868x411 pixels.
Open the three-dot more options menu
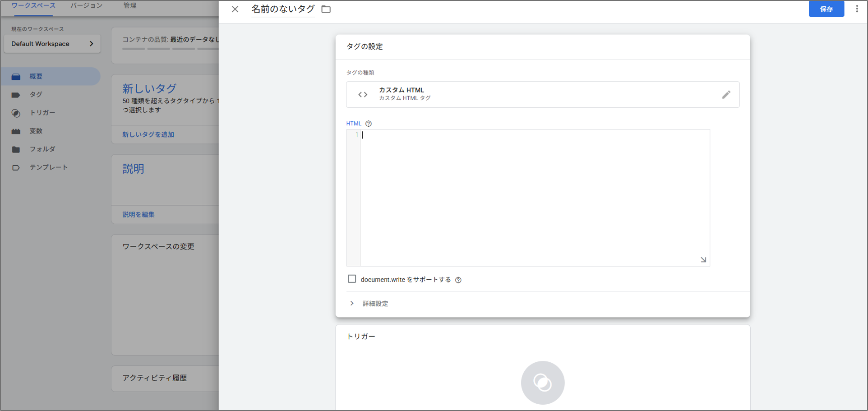coord(857,9)
